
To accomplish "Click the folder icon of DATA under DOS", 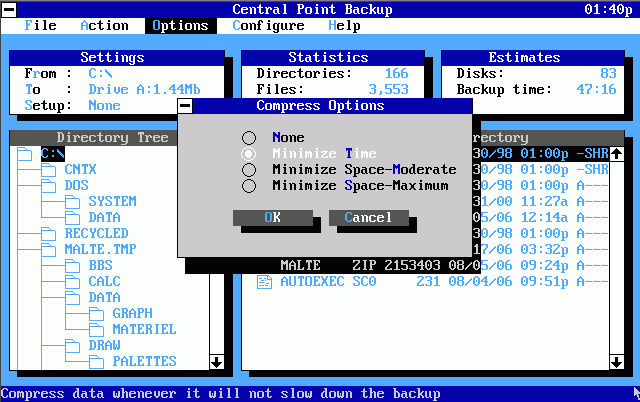I will (73, 218).
